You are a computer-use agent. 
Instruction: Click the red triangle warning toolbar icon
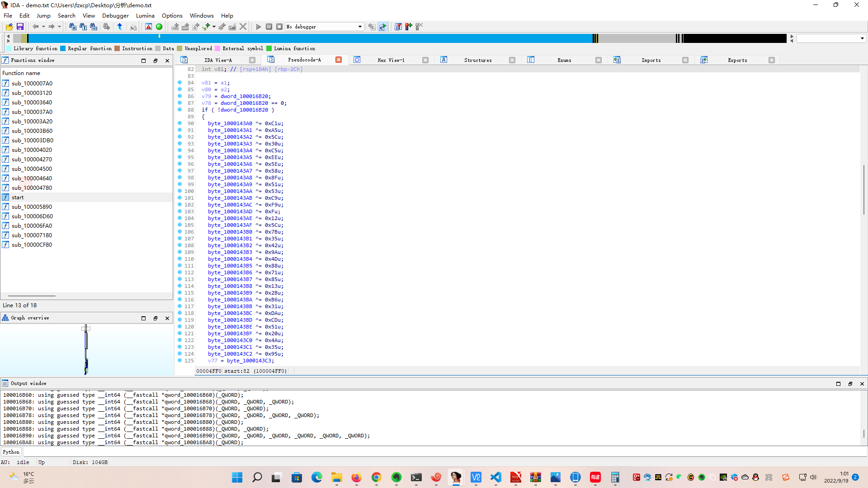148,27
